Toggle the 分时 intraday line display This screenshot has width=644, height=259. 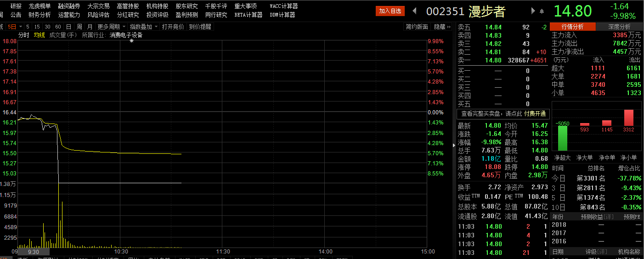point(23,35)
